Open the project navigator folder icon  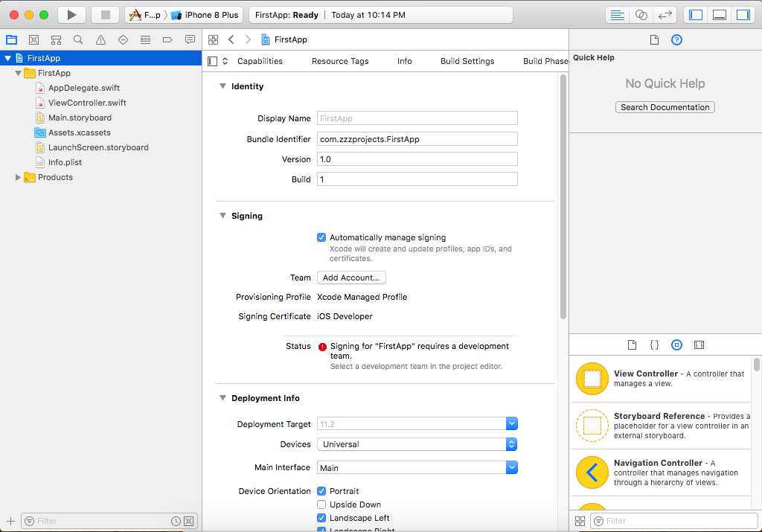pos(12,40)
